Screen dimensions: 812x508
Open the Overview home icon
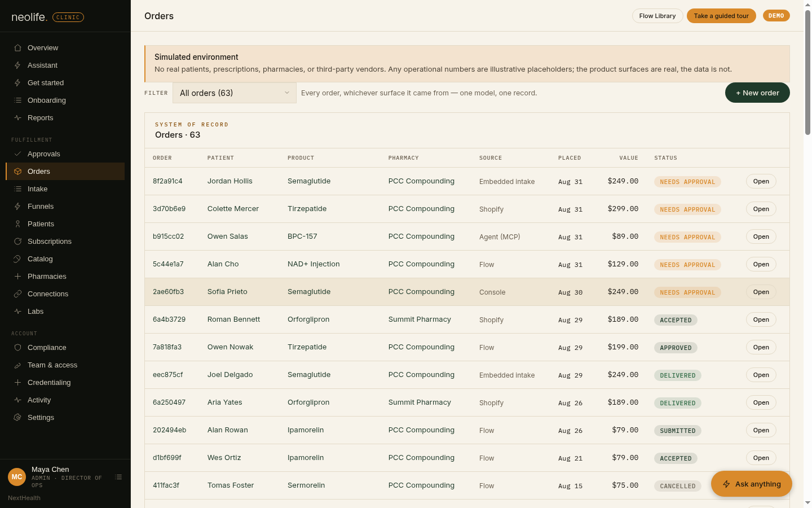coord(17,48)
